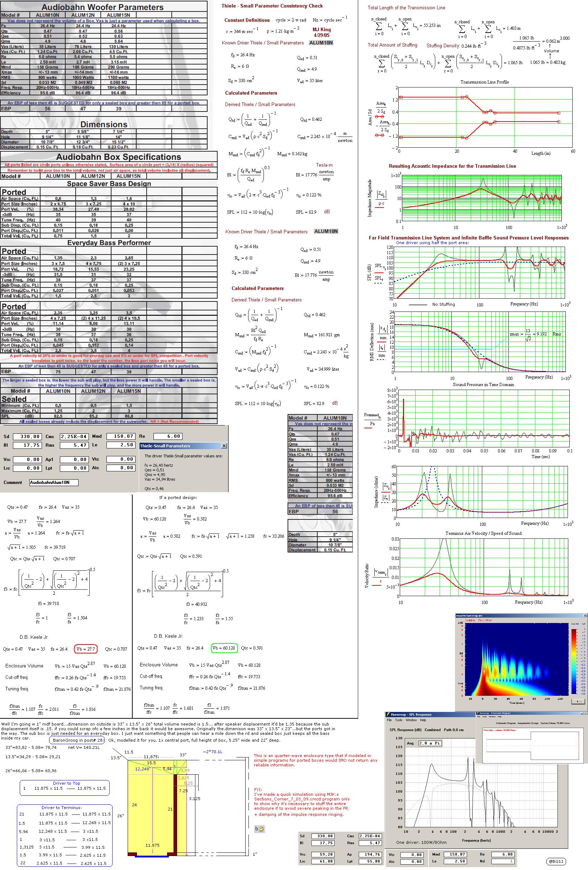Open Help menu in Hornresp SPL Response window

[423, 720]
